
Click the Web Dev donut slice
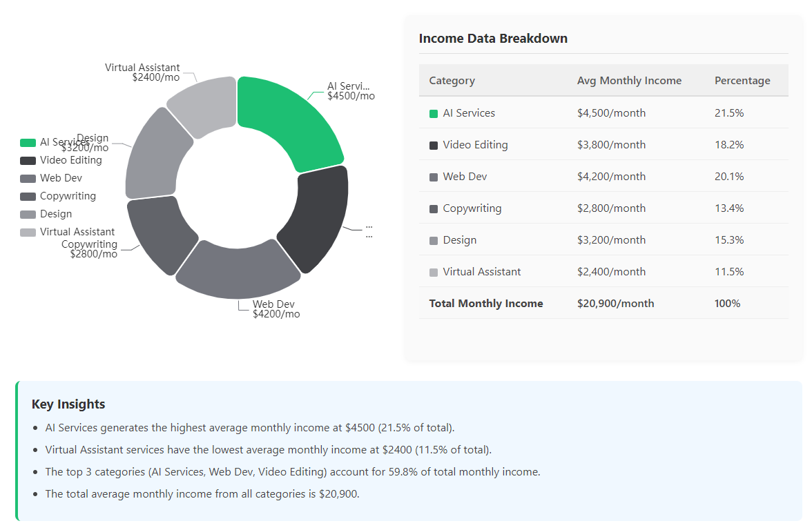coord(237,272)
